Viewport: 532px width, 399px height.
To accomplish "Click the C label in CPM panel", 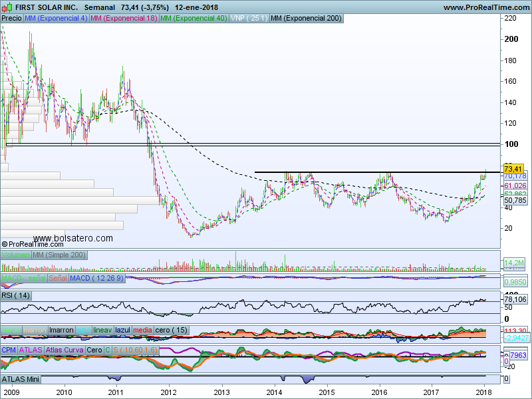I will click(x=108, y=350).
